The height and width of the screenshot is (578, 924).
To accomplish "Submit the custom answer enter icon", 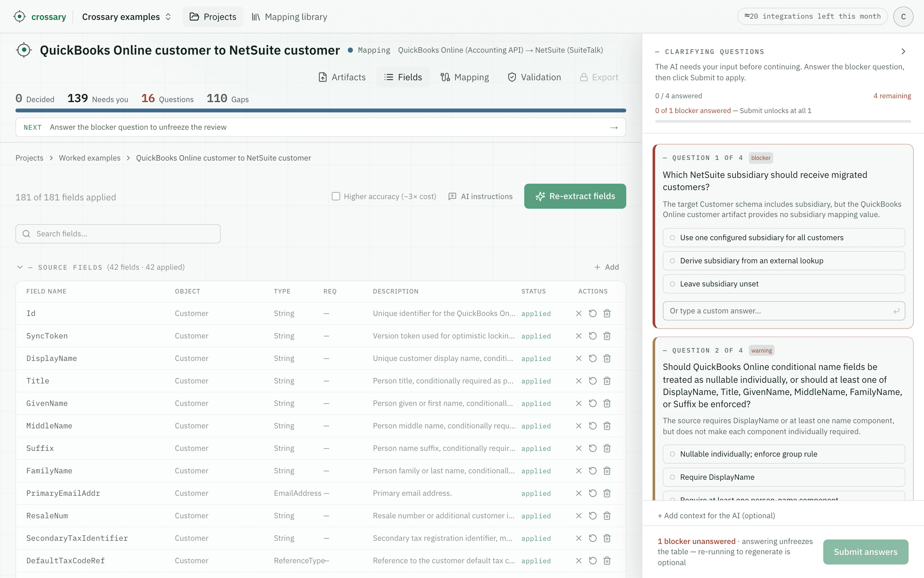I will pos(896,311).
